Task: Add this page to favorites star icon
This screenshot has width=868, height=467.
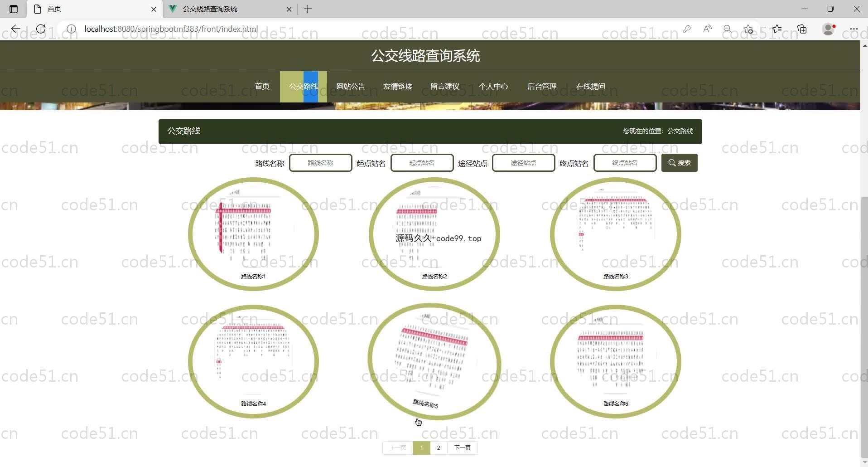Action: tap(748, 29)
